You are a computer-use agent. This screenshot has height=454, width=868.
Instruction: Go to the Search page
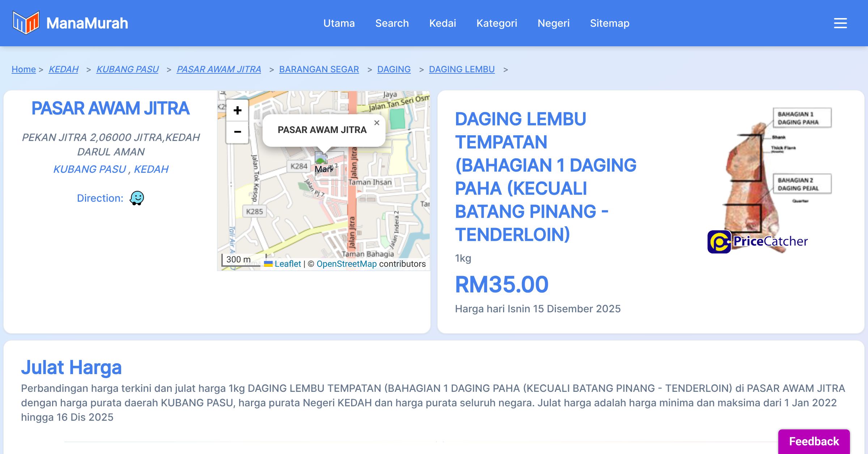tap(392, 23)
